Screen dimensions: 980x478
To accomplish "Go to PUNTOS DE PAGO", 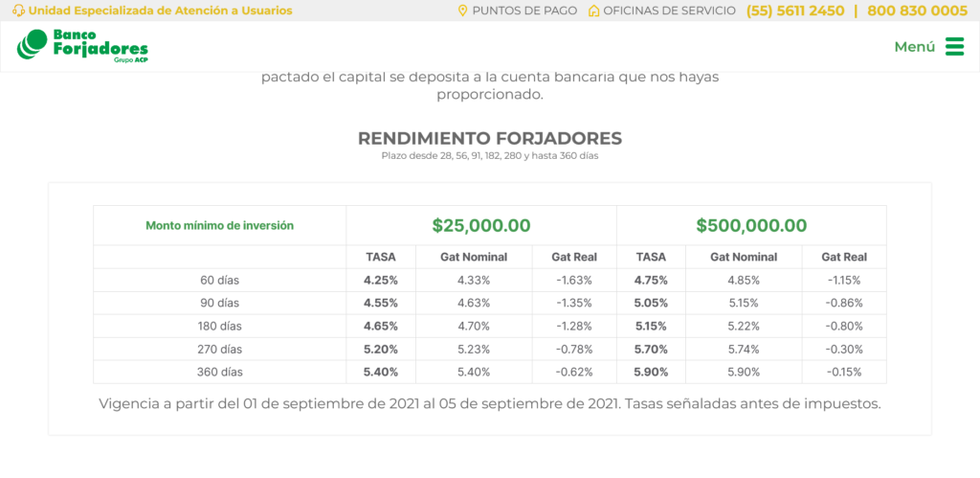I will [x=524, y=11].
